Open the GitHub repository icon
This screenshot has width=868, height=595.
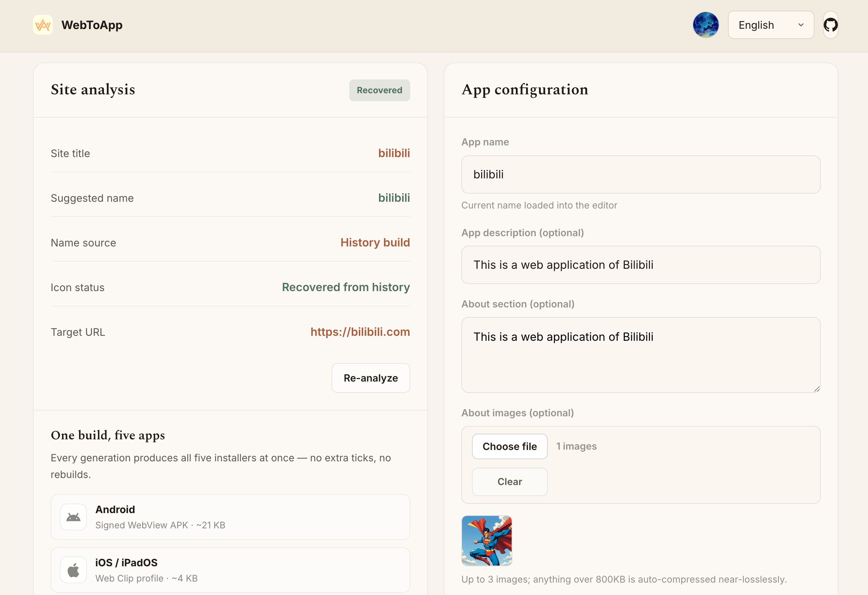click(831, 25)
